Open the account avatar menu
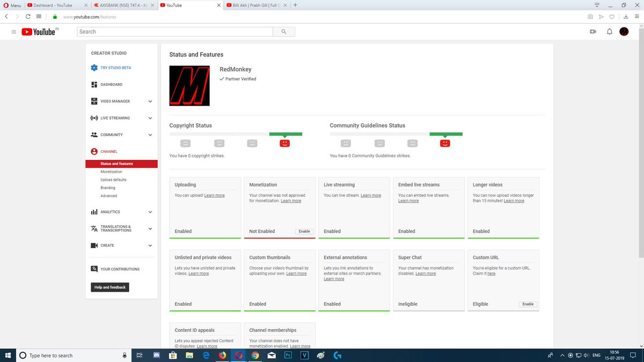Viewport: 644px width, 362px height. [x=624, y=32]
